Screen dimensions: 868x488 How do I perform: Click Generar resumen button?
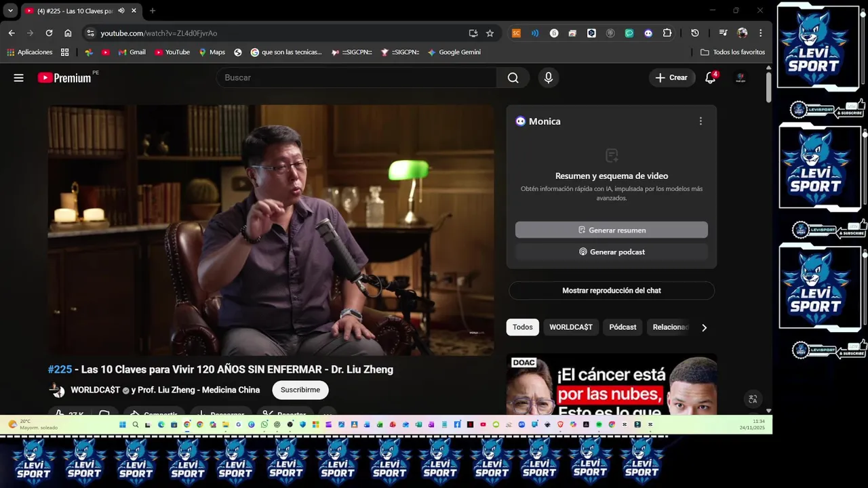pyautogui.click(x=612, y=230)
